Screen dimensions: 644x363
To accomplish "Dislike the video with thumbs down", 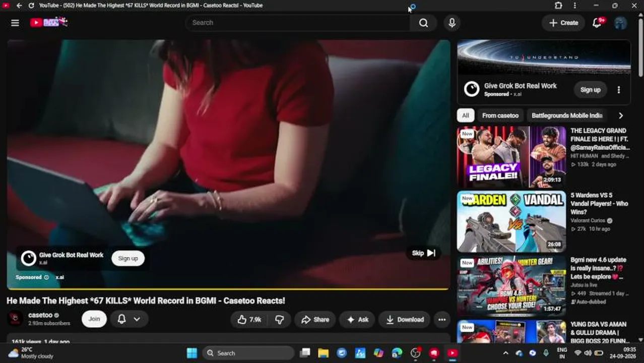I will 280,319.
